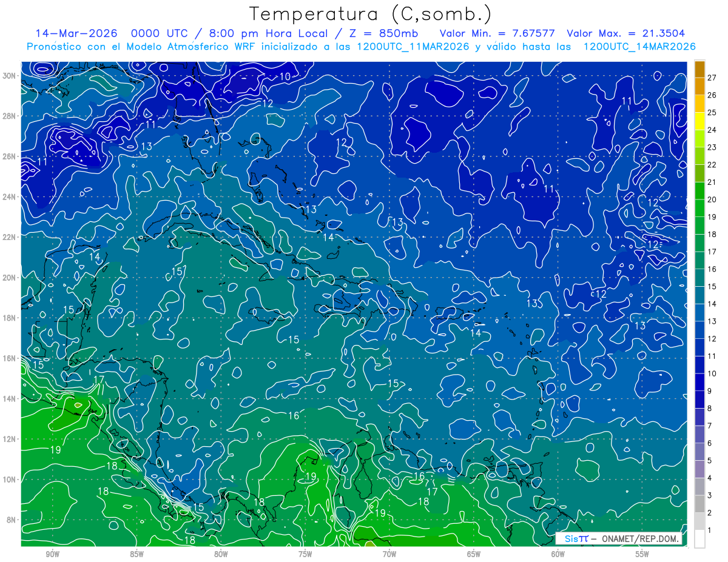Click the 'Temperatura (C,somb.)' map title
728x562 pixels.
371,13
